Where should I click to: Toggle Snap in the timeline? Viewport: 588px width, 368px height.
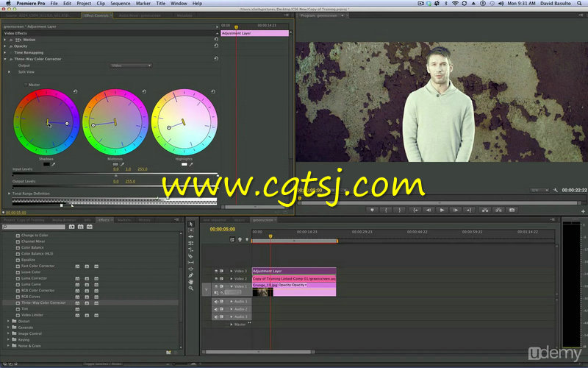pos(232,240)
